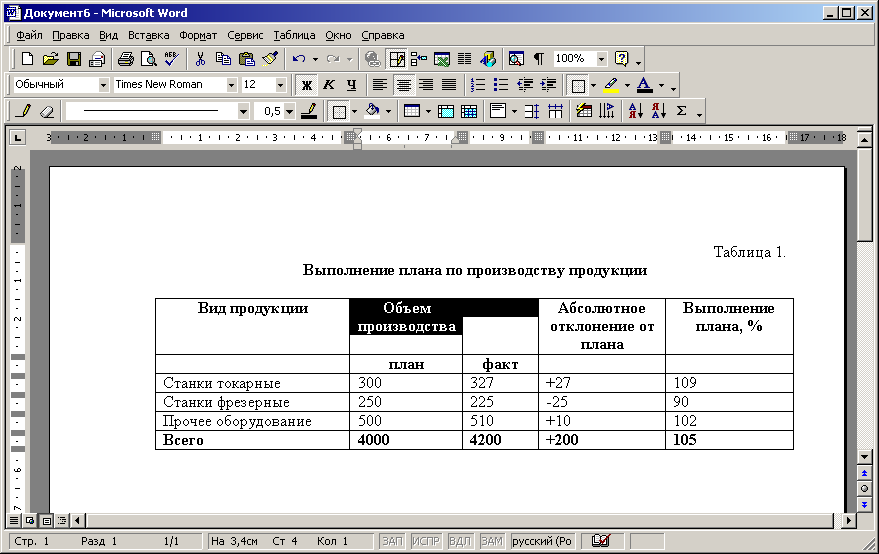Open the Times New Roman font list

tap(231, 85)
